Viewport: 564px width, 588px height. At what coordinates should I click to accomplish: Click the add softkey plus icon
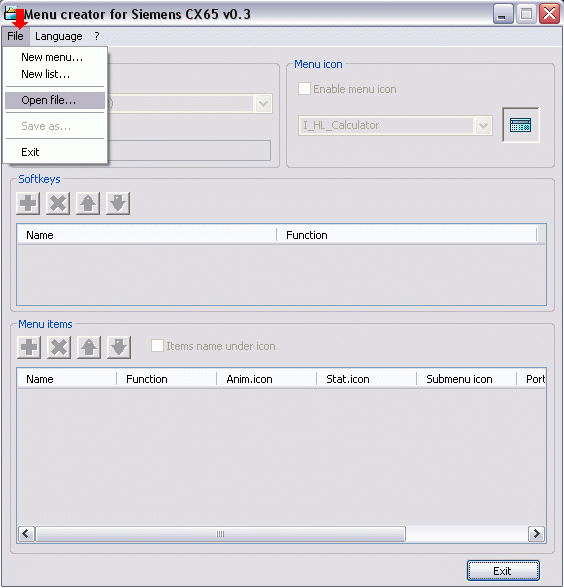point(28,204)
